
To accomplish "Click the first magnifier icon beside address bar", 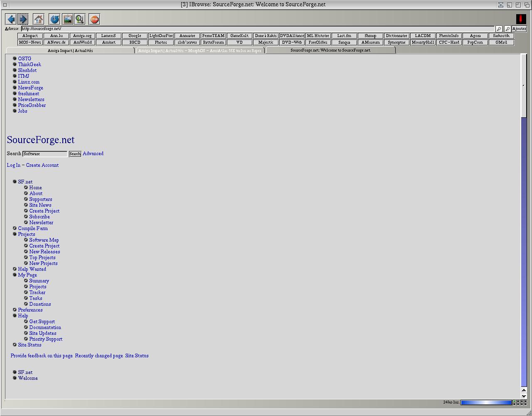I will point(499,29).
